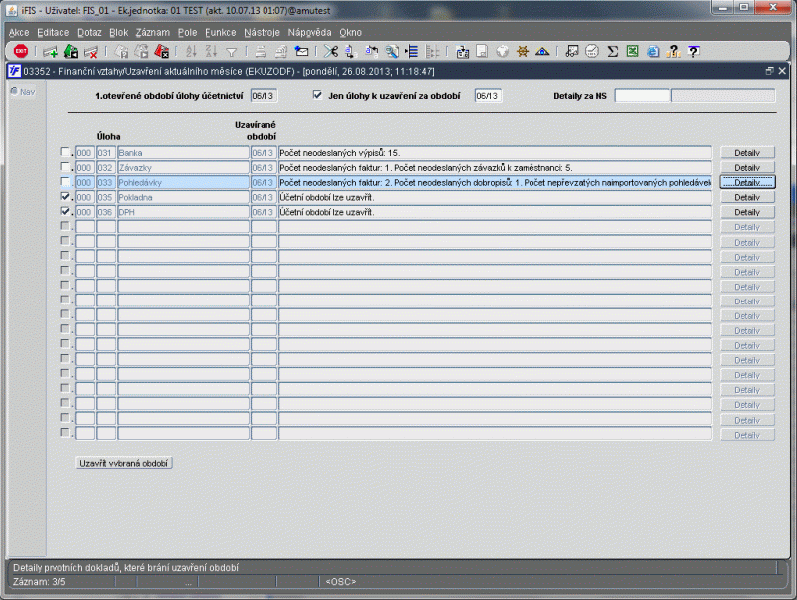Click the sort descending Z-A icon
Screen dimensions: 797x600
point(211,51)
